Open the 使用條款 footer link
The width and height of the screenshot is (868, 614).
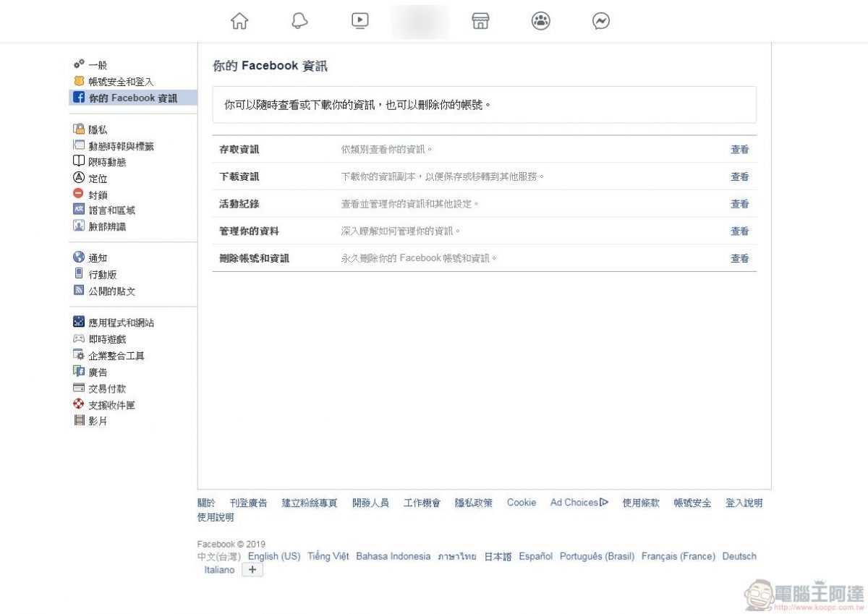pos(641,503)
